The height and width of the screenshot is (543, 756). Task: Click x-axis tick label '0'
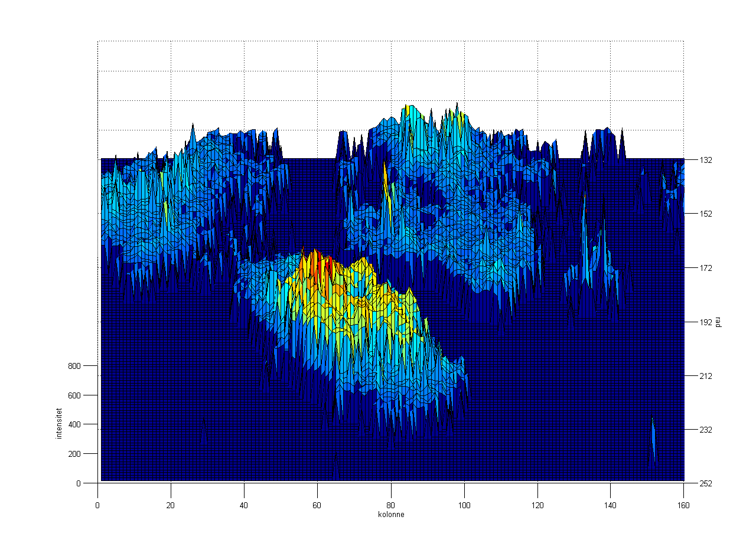coord(97,505)
